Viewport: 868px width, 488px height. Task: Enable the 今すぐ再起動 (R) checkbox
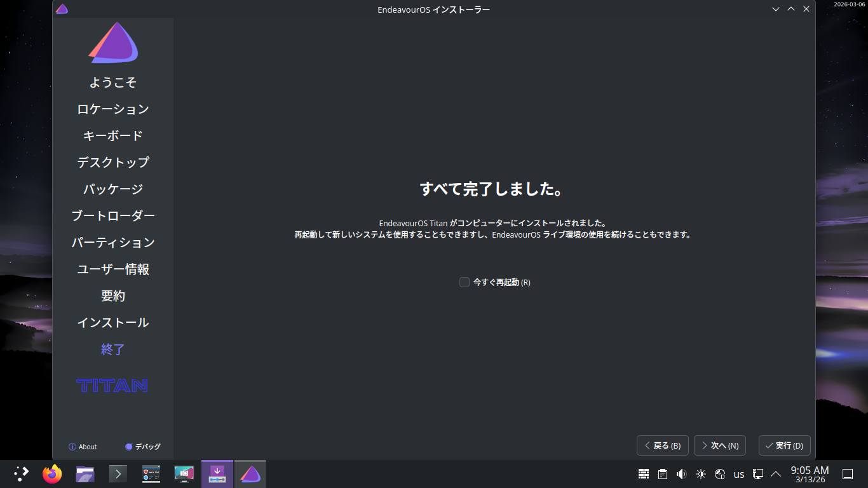pos(465,282)
